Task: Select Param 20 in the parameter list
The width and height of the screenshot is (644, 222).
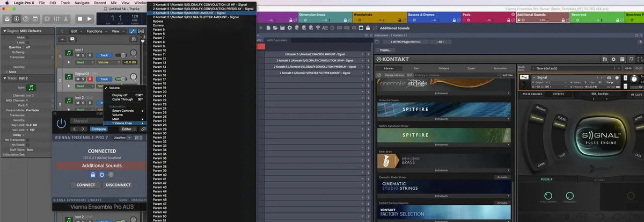Action: (160, 91)
